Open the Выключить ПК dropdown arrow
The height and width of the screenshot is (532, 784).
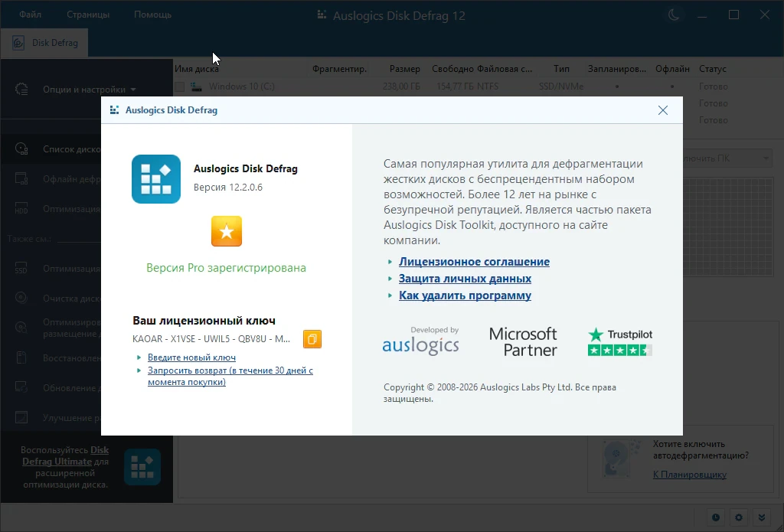coord(766,158)
